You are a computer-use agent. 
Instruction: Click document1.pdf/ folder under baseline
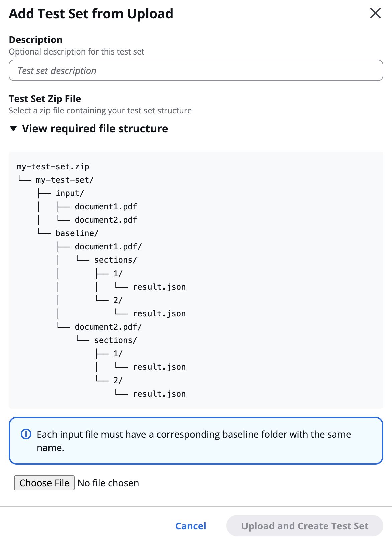[x=108, y=247]
